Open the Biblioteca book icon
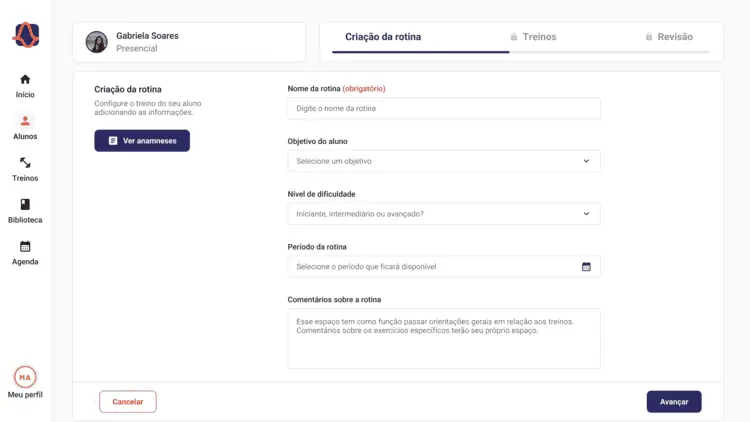 pyautogui.click(x=25, y=204)
